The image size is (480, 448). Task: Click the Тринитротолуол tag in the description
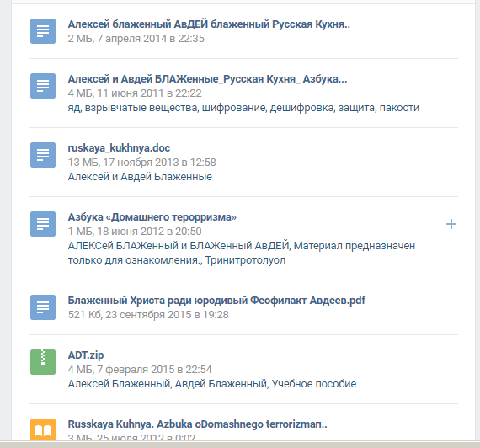point(245,260)
